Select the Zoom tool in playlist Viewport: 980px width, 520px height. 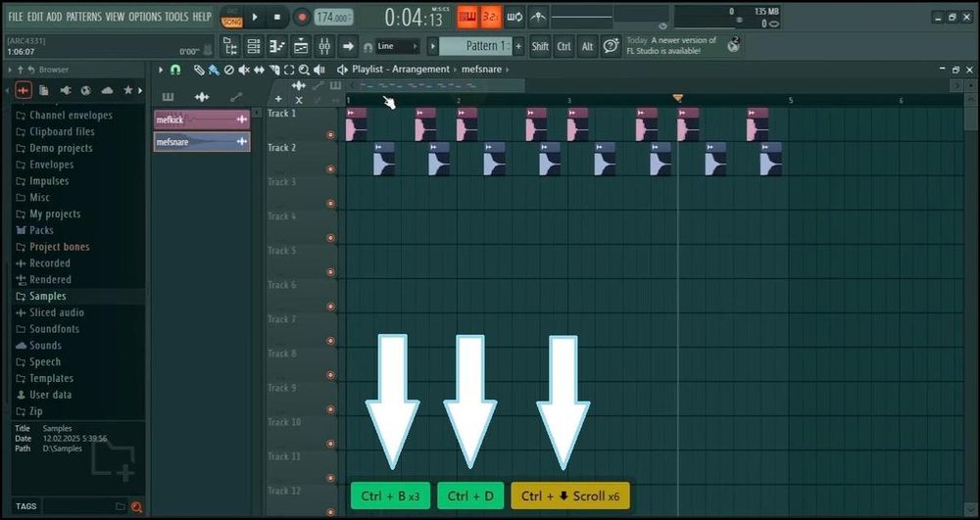click(304, 70)
